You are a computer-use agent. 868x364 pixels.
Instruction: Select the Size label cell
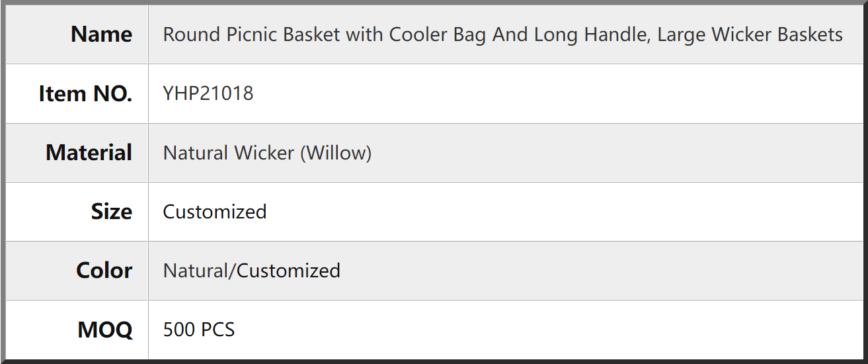click(77, 212)
